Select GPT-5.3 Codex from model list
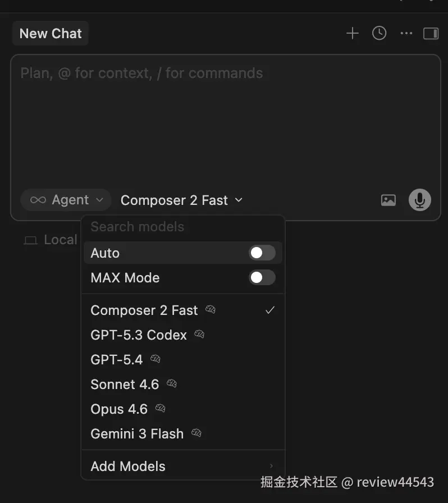The image size is (448, 503). tap(139, 335)
